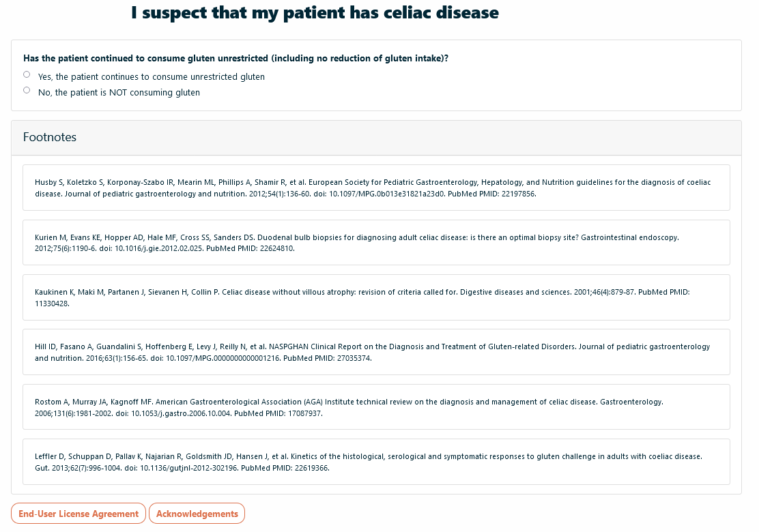Click the Husby ESPGHAN guidelines footnote

376,188
